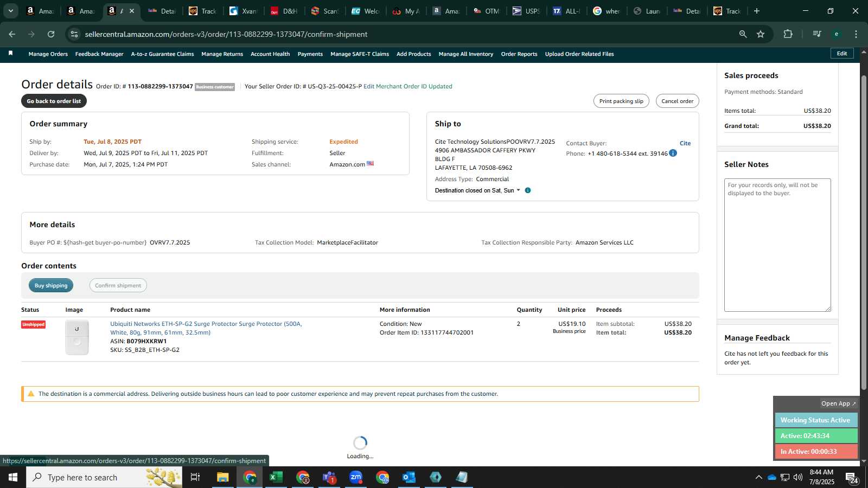Switch to the D&H tab
868x488 pixels.
click(285, 11)
